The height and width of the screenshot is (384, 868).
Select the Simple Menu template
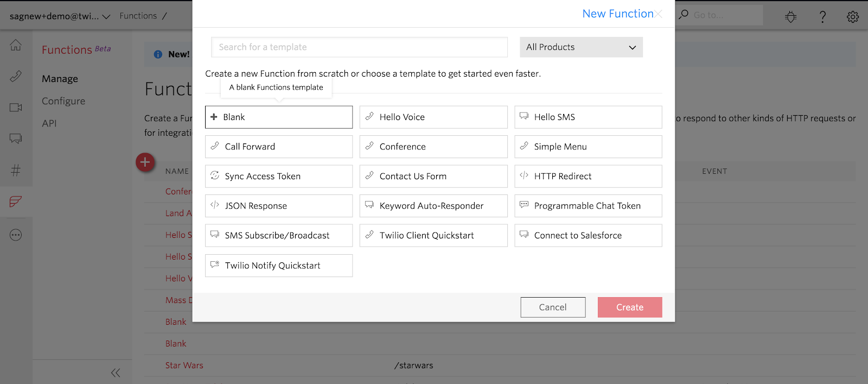pyautogui.click(x=588, y=147)
